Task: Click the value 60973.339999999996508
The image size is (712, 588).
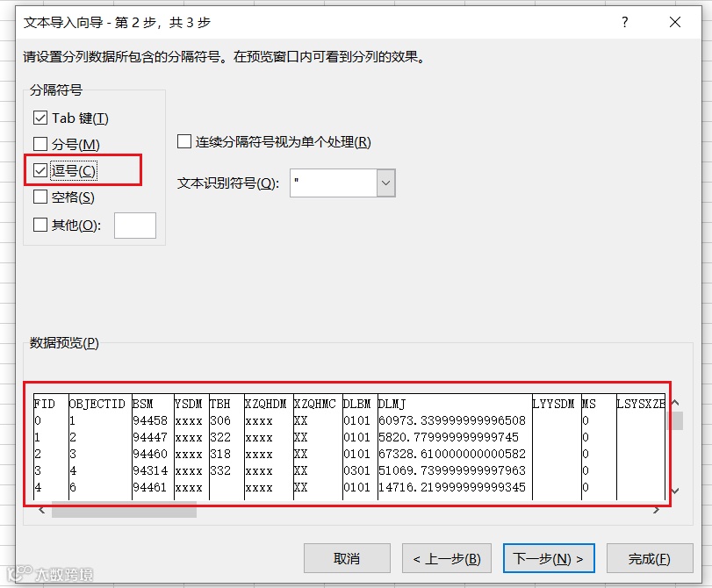Action: coord(452,420)
